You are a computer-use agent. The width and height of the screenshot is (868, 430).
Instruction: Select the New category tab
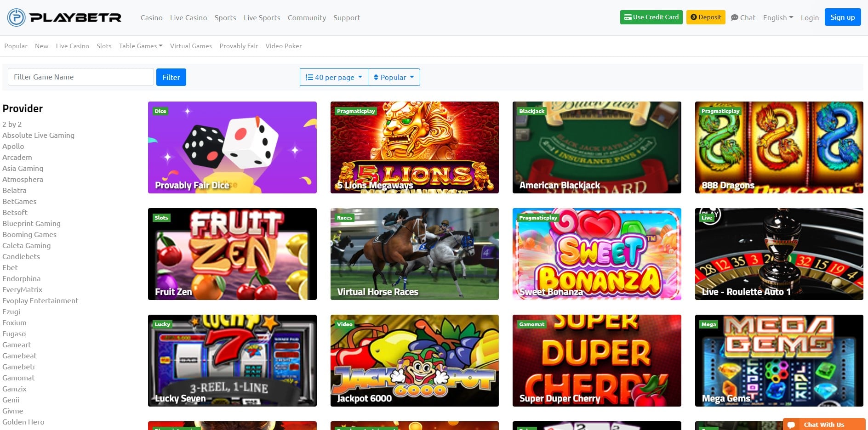[x=41, y=46]
